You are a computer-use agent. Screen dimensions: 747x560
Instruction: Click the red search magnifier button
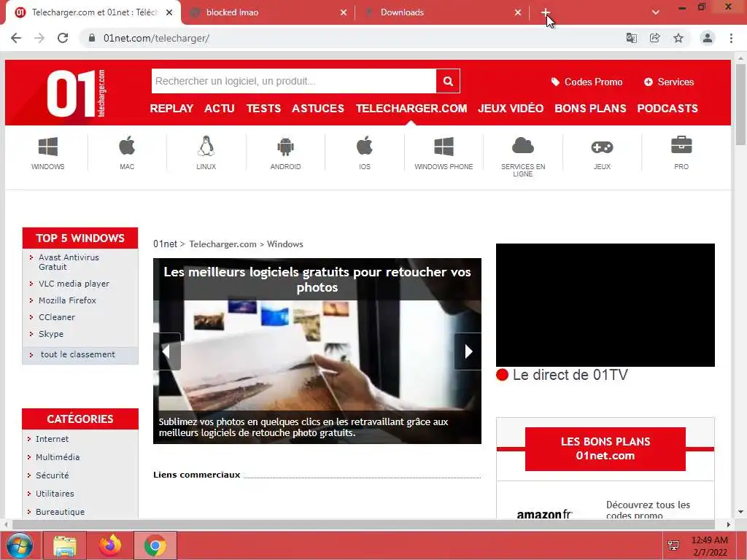click(x=448, y=81)
